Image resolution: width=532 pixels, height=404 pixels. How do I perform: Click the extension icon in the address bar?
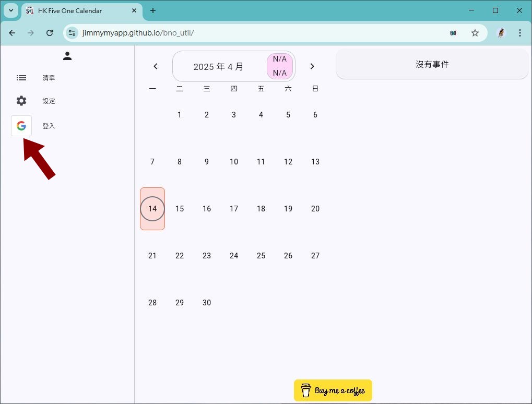pyautogui.click(x=453, y=33)
